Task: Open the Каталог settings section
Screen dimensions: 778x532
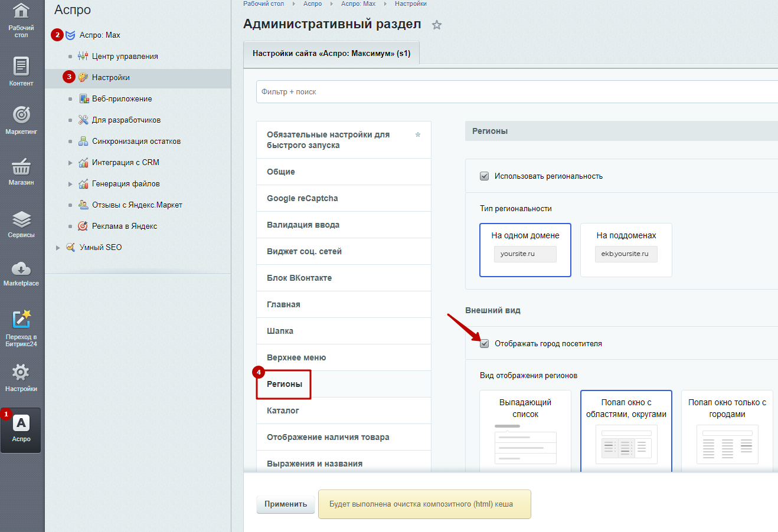Action: [x=344, y=411]
